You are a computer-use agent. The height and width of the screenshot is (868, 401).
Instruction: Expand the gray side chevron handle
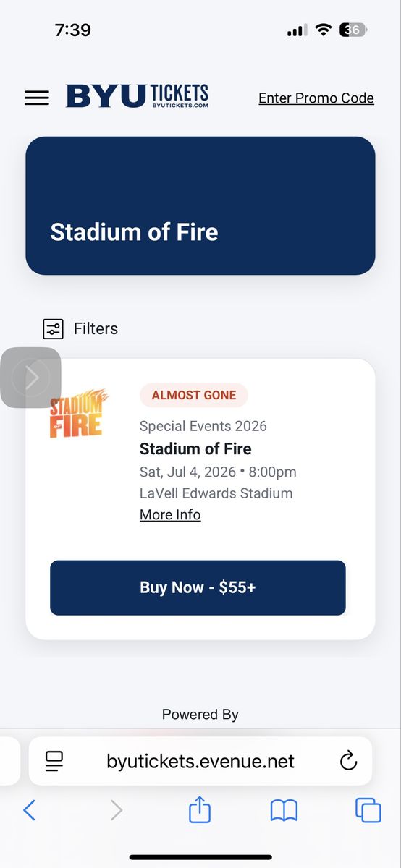pyautogui.click(x=30, y=378)
